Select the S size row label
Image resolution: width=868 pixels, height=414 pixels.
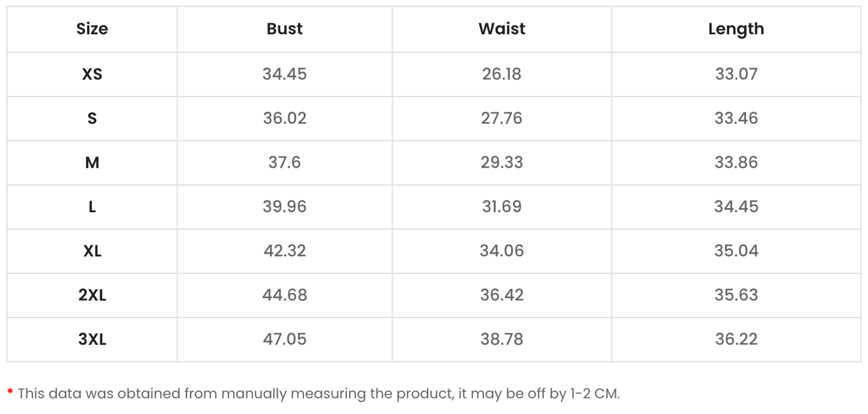[92, 118]
